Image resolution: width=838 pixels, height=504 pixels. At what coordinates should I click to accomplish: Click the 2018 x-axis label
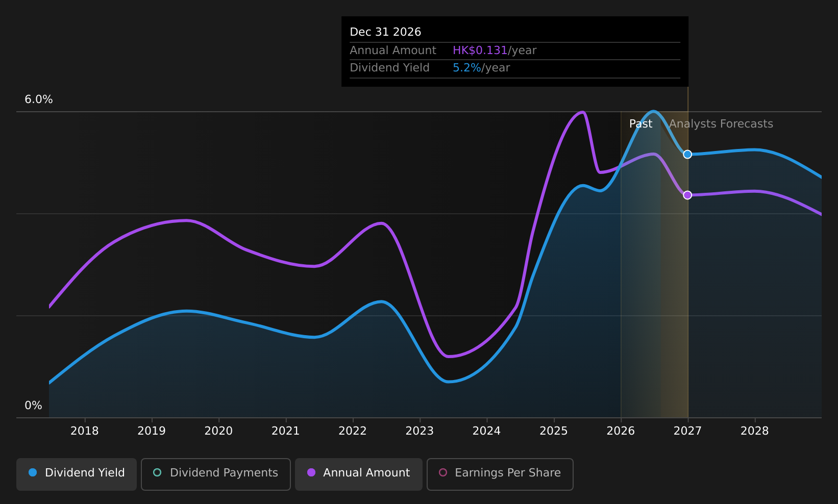click(x=85, y=431)
